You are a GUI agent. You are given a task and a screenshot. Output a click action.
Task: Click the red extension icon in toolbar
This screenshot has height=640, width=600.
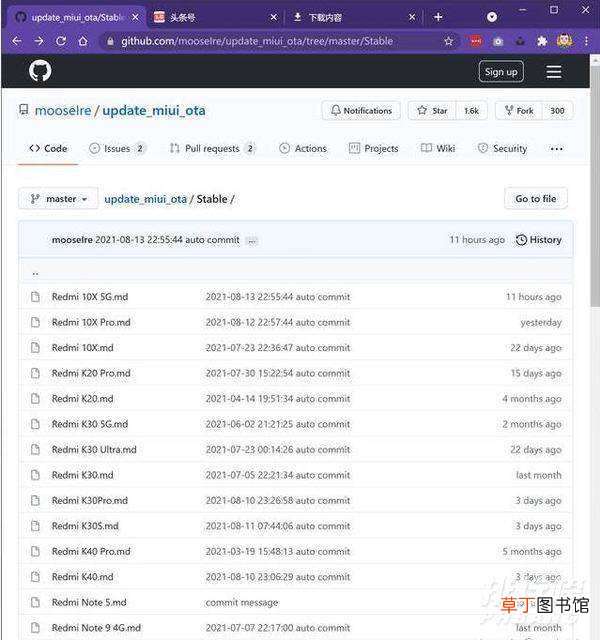[x=476, y=41]
